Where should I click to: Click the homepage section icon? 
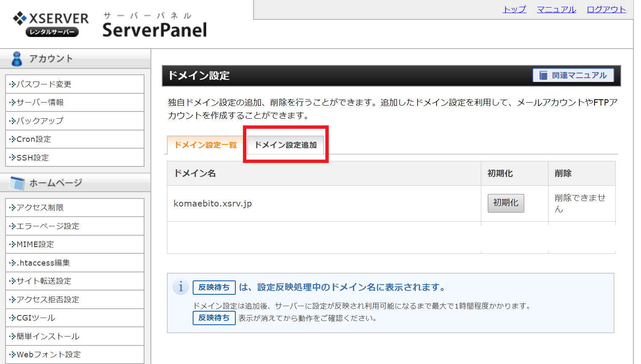pos(17,183)
